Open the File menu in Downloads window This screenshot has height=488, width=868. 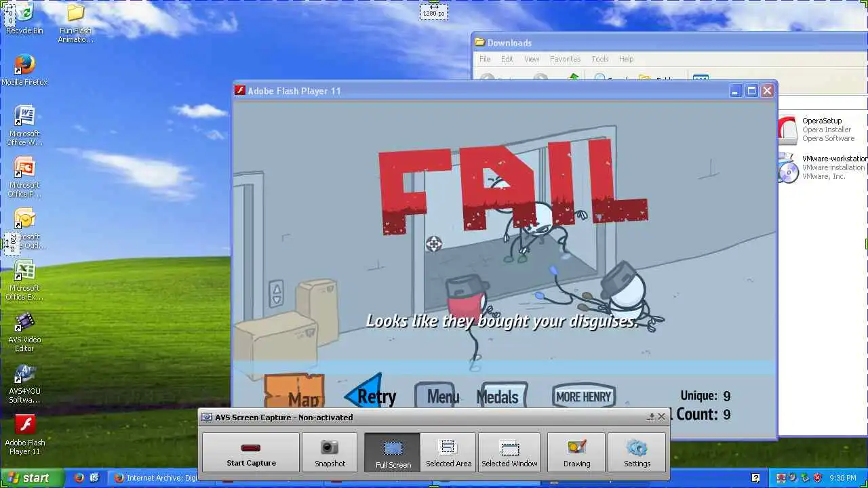click(x=485, y=59)
